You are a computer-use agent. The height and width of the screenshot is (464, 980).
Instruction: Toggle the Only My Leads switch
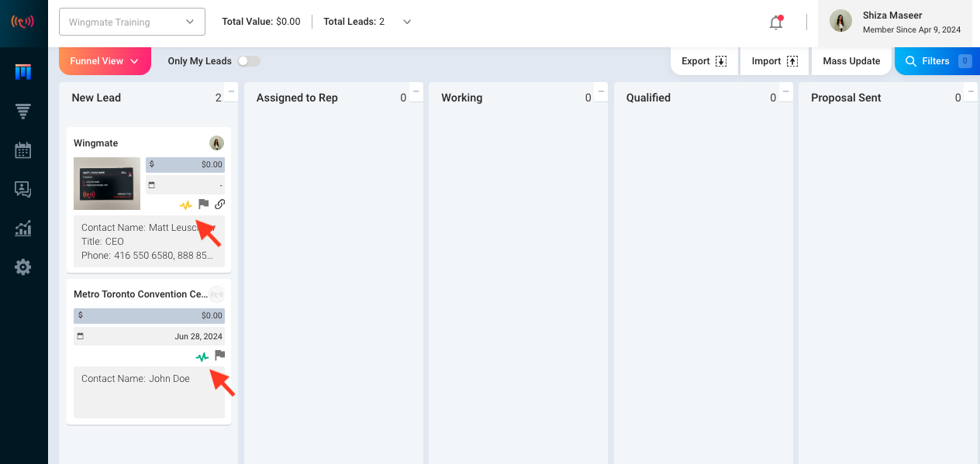point(249,61)
